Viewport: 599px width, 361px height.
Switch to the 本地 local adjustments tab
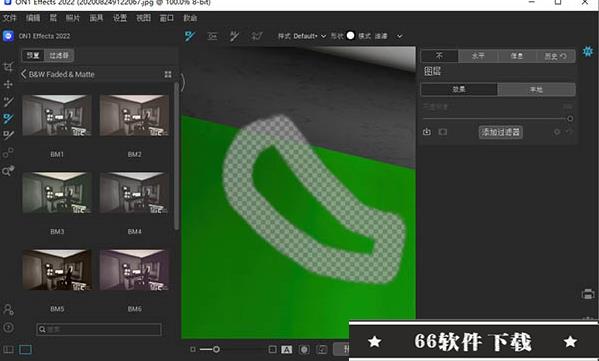pos(536,89)
